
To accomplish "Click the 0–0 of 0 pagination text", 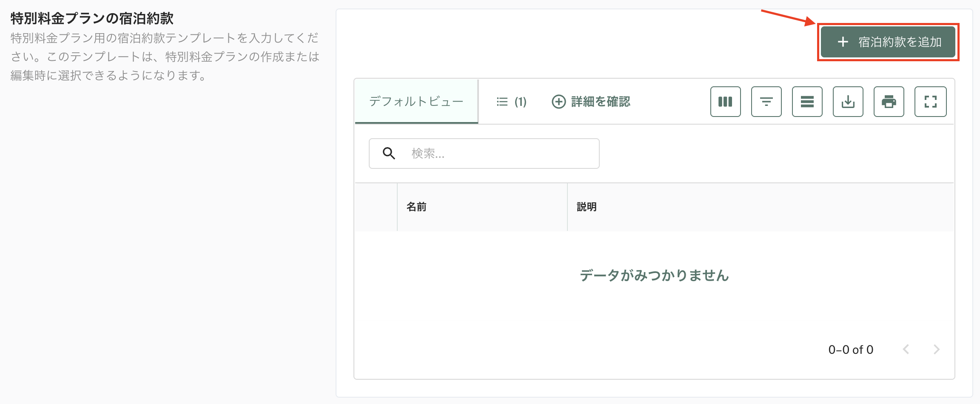I will [x=851, y=350].
